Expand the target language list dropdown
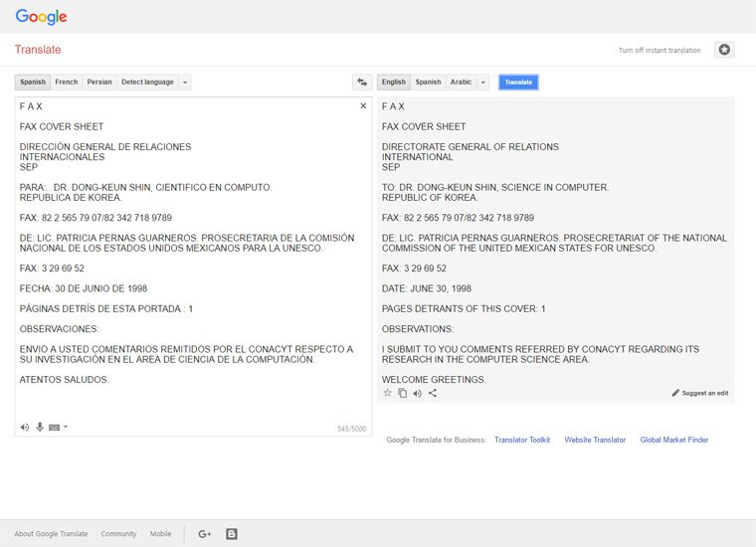Viewport: 756px width, 547px height. (483, 82)
